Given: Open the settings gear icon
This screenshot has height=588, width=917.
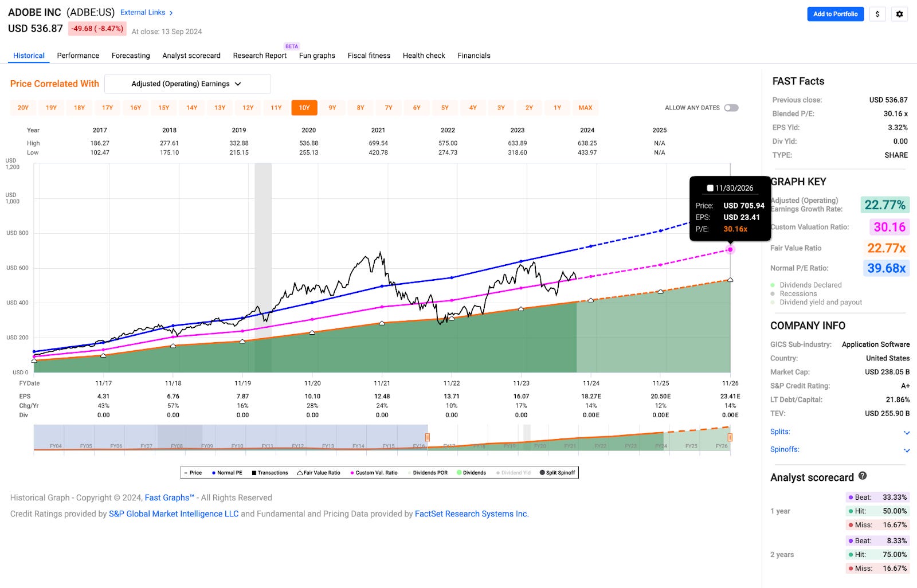Looking at the screenshot, I should click(x=899, y=14).
